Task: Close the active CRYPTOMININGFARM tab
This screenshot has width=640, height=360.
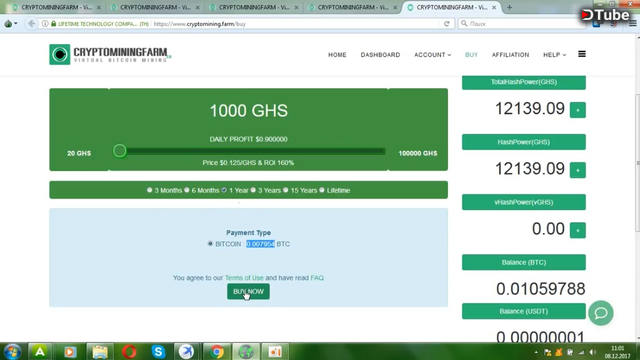Action: [x=494, y=7]
